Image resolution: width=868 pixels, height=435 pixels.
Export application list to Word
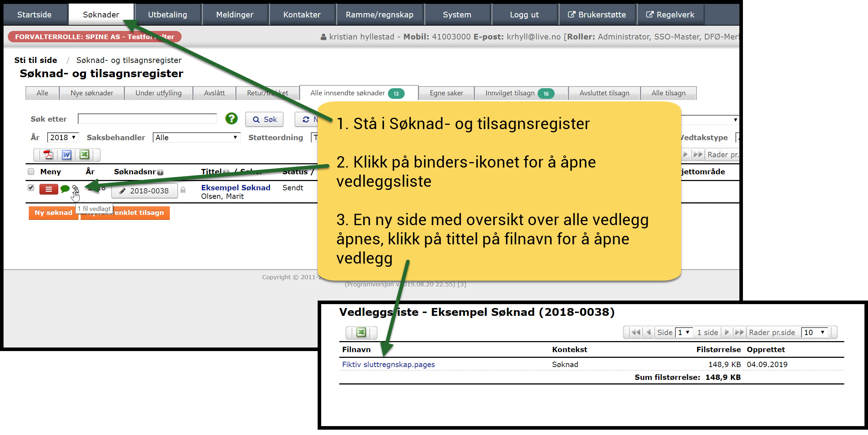(66, 155)
